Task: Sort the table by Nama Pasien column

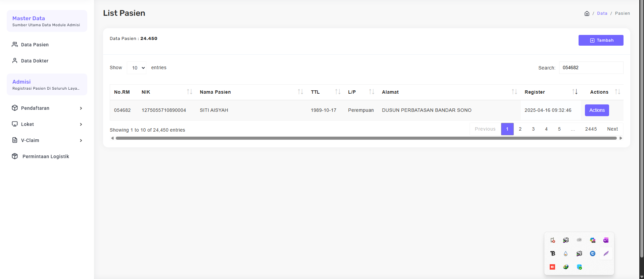Action: [x=300, y=92]
